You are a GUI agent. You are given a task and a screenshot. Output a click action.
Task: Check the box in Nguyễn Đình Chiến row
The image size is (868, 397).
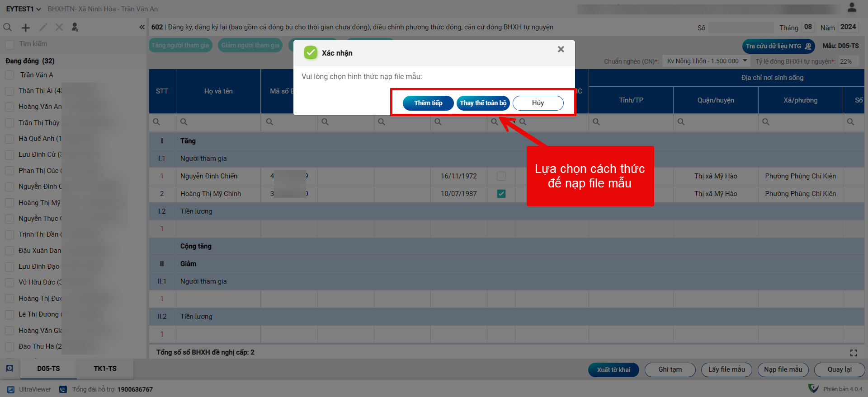pos(501,176)
